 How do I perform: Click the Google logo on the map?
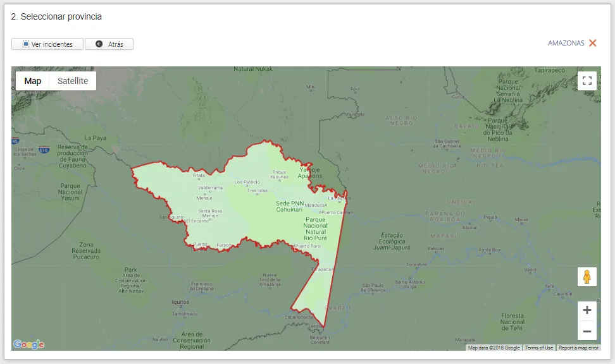tap(29, 344)
